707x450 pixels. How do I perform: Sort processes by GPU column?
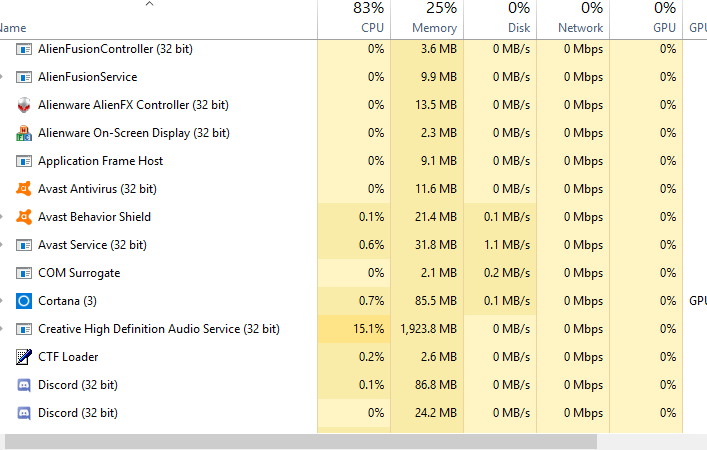pyautogui.click(x=647, y=19)
